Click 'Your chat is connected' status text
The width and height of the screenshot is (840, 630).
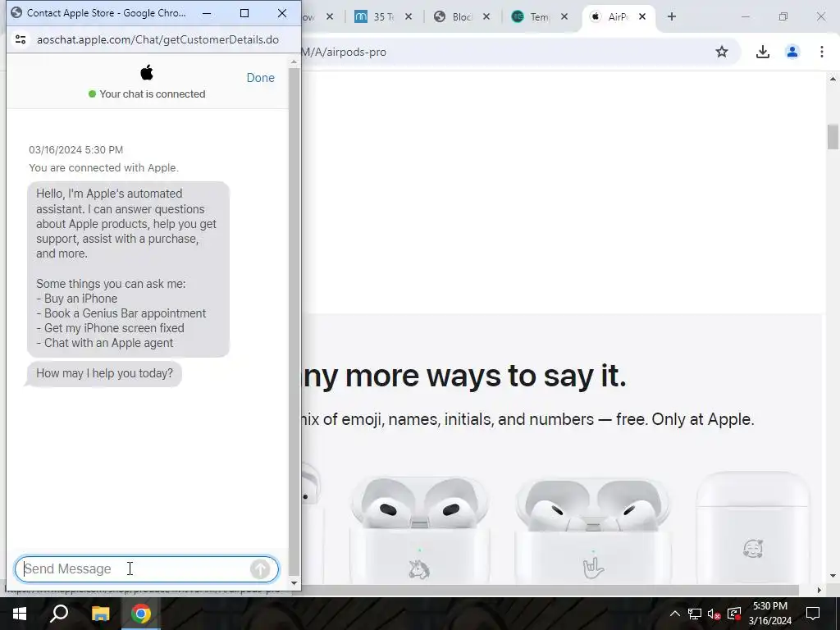pyautogui.click(x=152, y=94)
